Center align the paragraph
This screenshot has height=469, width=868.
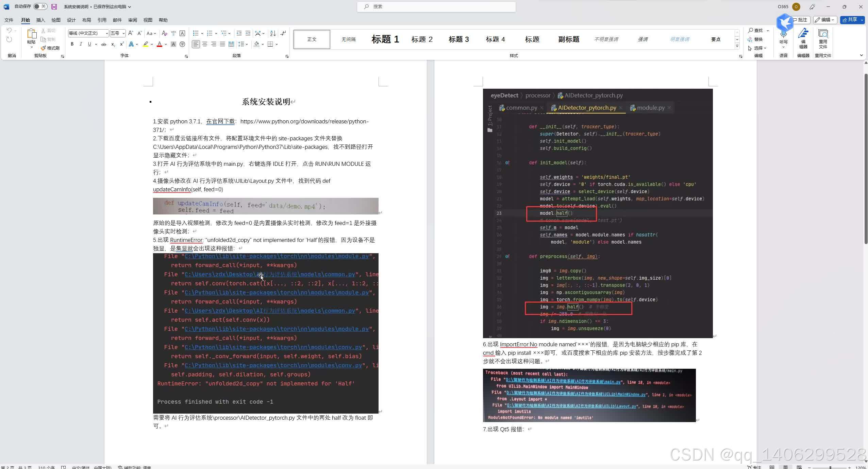(205, 44)
